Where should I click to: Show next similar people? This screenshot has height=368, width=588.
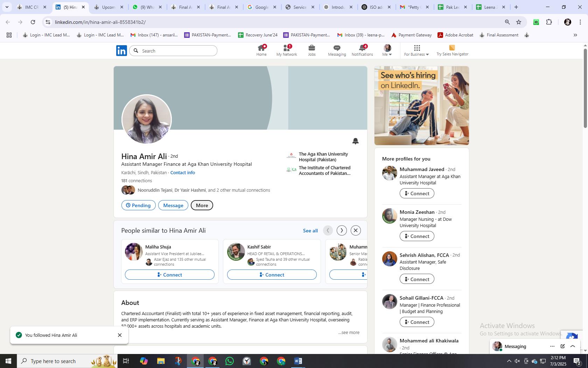pyautogui.click(x=342, y=230)
